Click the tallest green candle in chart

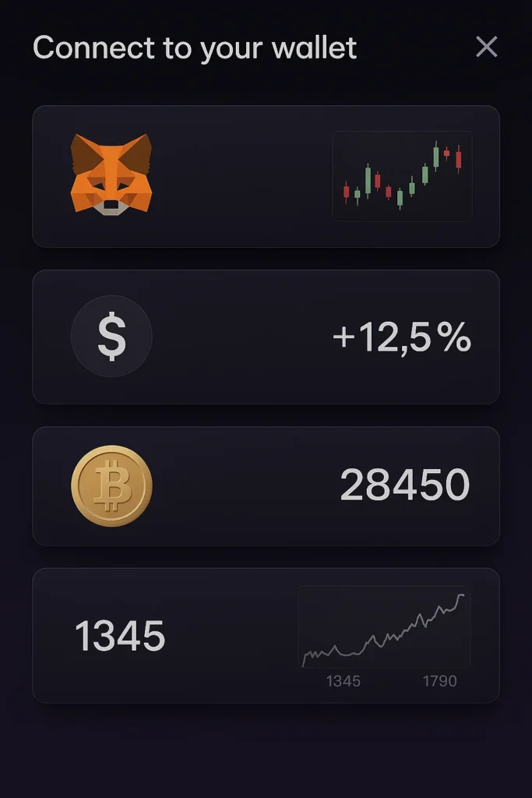coord(368,180)
